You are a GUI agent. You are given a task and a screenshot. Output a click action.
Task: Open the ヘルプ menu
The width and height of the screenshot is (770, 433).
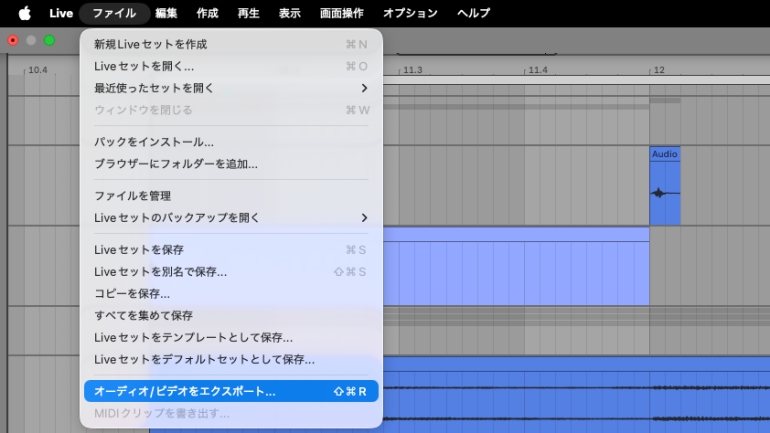click(x=473, y=13)
